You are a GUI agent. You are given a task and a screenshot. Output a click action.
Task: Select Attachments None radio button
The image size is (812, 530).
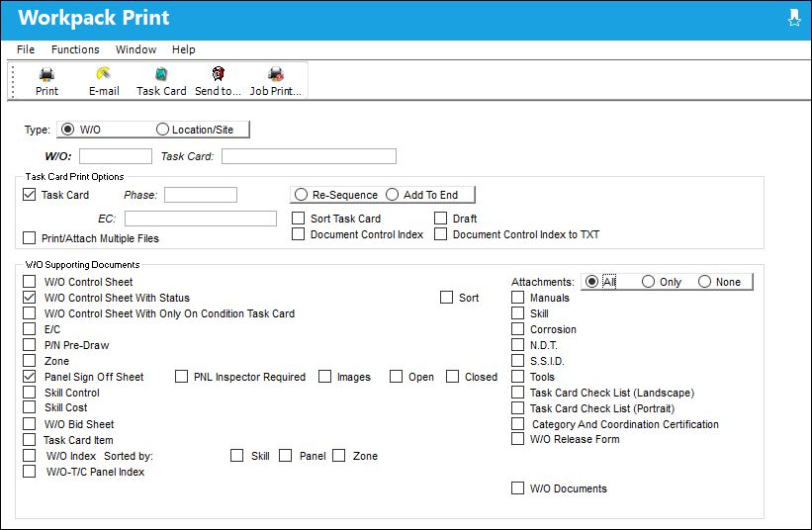(x=704, y=282)
